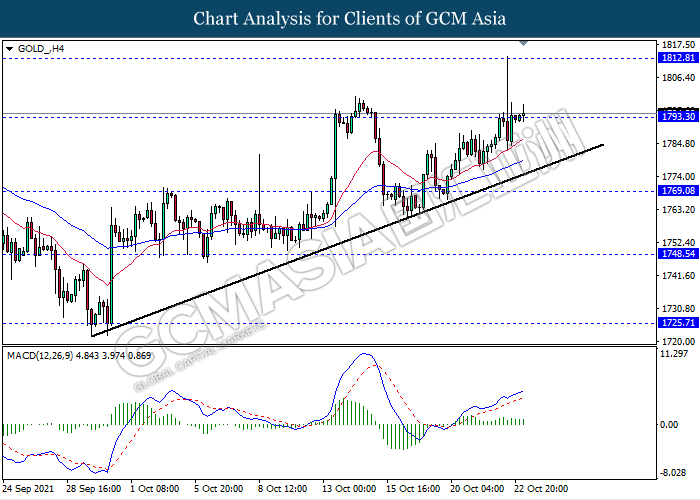Select the 1725.71 dashed horizontal line
Image resolution: width=700 pixels, height=500 pixels.
tap(329, 323)
